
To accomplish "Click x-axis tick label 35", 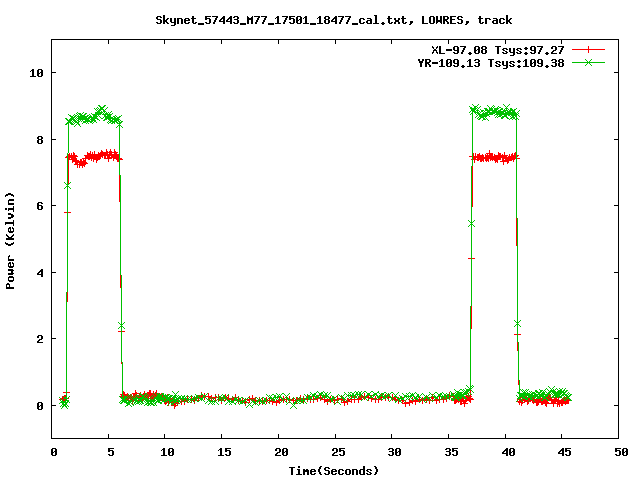I will [x=451, y=452].
